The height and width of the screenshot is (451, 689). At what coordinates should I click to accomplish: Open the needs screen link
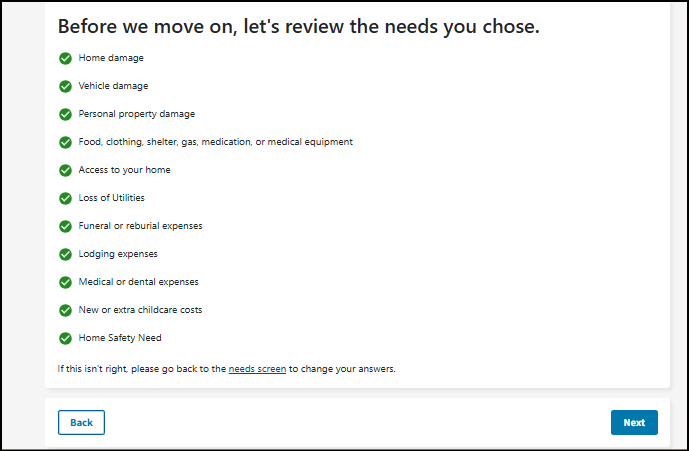257,369
